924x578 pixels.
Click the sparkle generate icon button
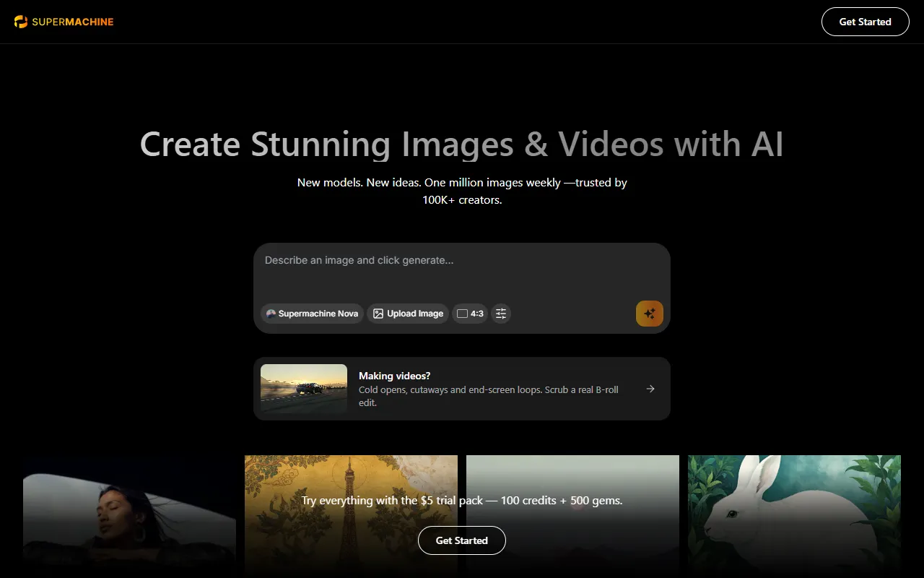coord(650,314)
